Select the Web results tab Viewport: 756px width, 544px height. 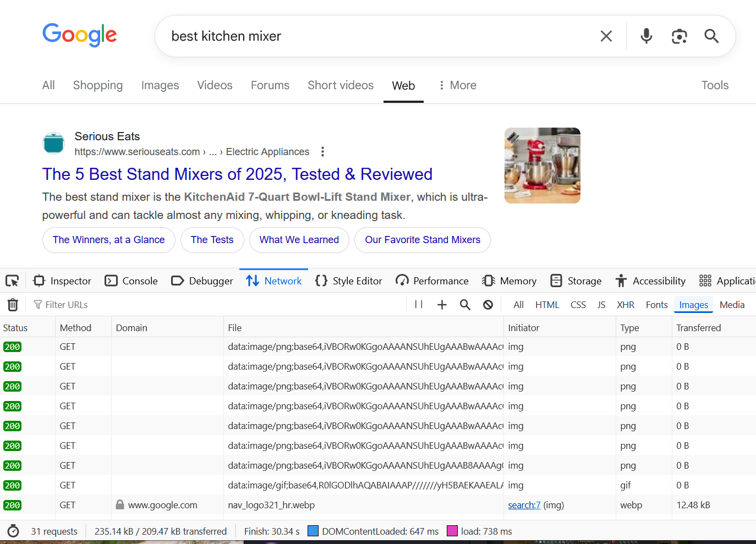pos(403,86)
